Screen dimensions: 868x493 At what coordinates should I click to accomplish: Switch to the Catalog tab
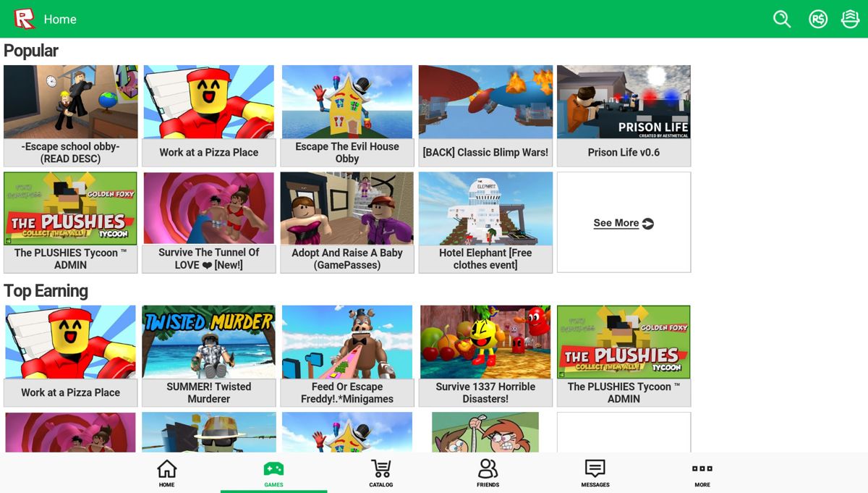point(381,473)
